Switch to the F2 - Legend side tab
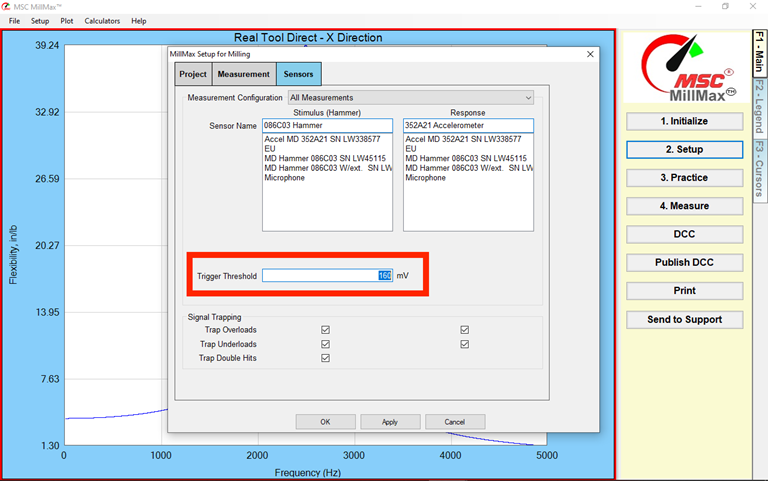The width and height of the screenshot is (768, 481). (x=759, y=106)
